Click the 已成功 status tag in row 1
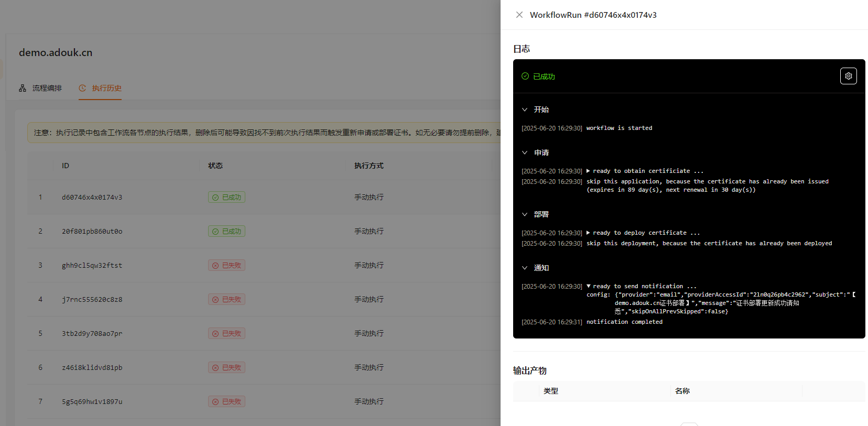The height and width of the screenshot is (426, 868). (x=226, y=198)
